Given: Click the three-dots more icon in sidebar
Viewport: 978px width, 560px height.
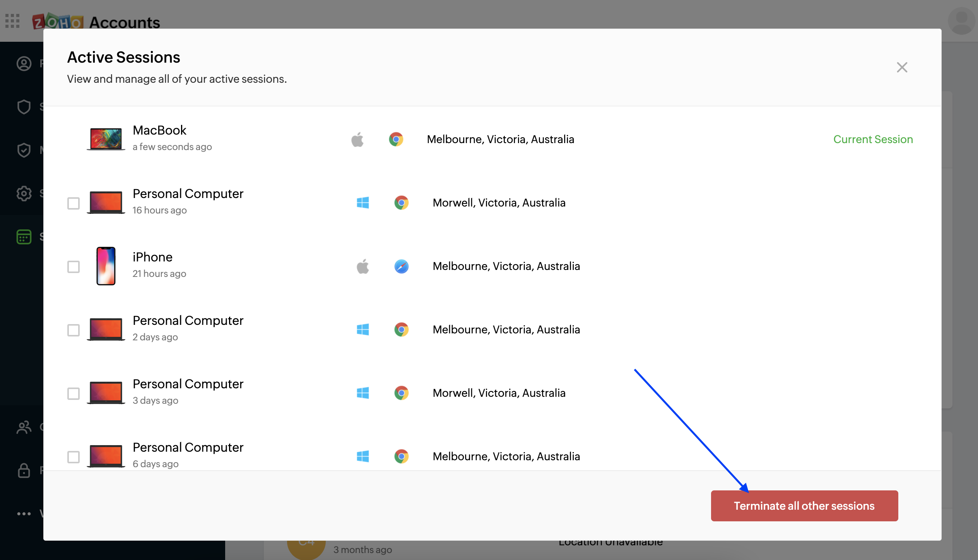Looking at the screenshot, I should [24, 514].
